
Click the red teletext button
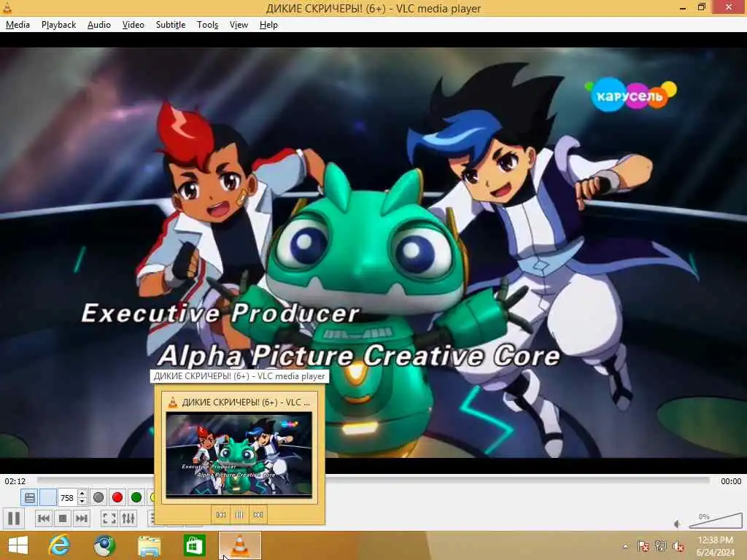[117, 497]
